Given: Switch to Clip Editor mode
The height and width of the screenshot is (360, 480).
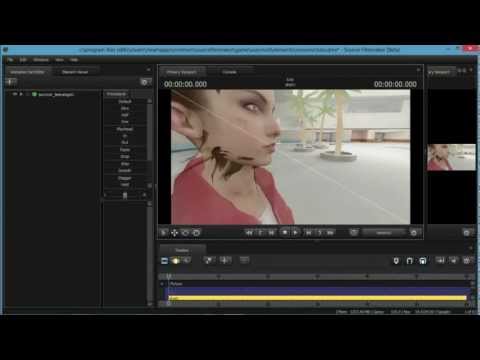Looking at the screenshot, I should pyautogui.click(x=165, y=261).
